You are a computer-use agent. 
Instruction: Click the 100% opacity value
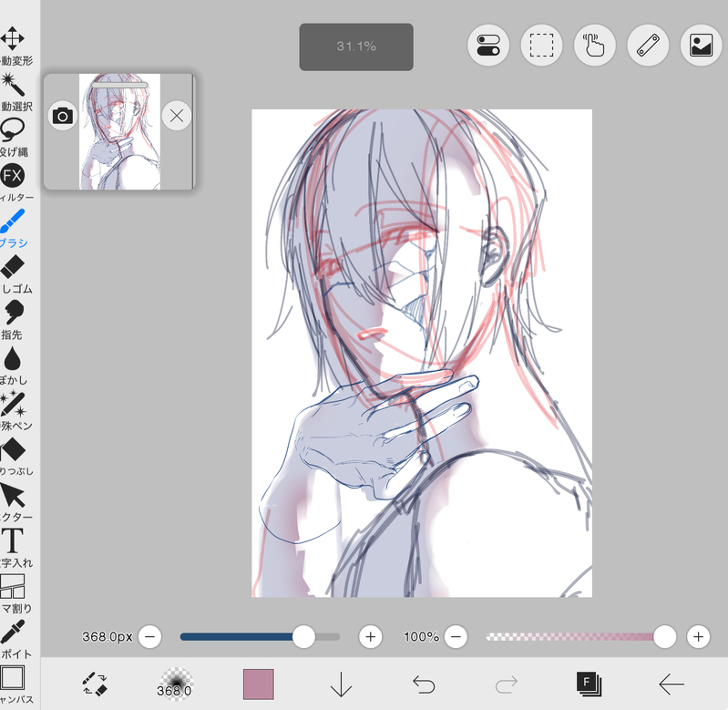(421, 636)
